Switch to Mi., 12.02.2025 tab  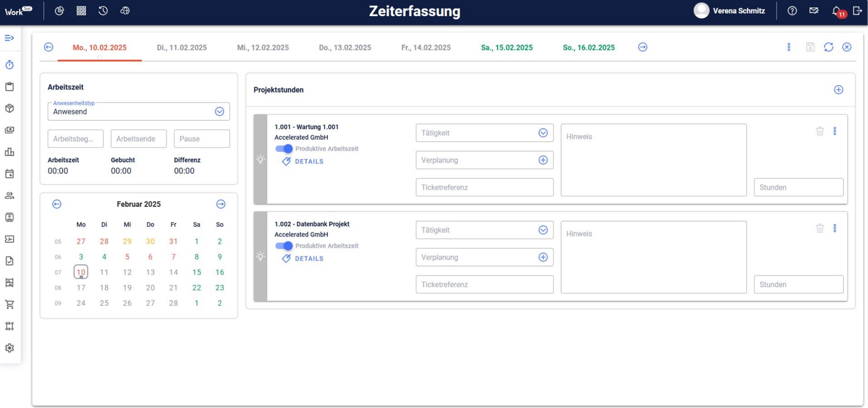click(x=263, y=47)
